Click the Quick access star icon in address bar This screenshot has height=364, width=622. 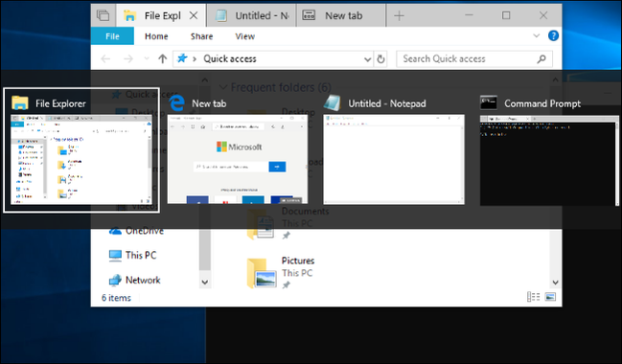(x=182, y=58)
